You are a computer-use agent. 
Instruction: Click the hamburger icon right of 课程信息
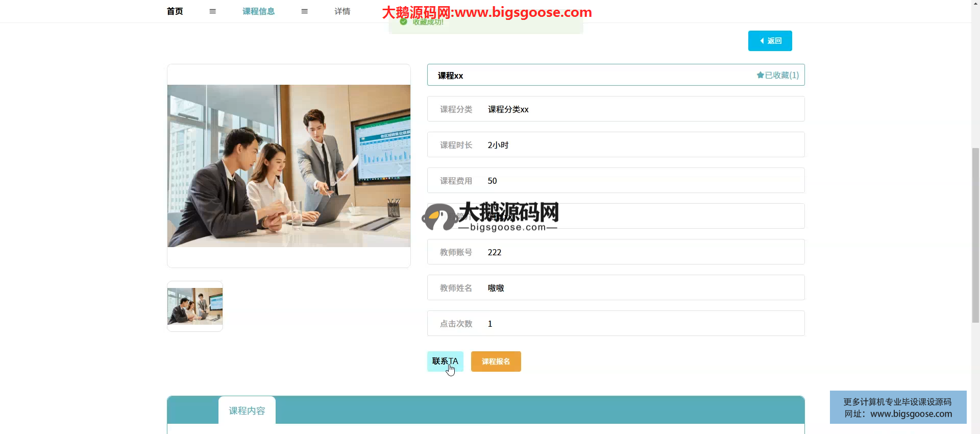pos(304,11)
